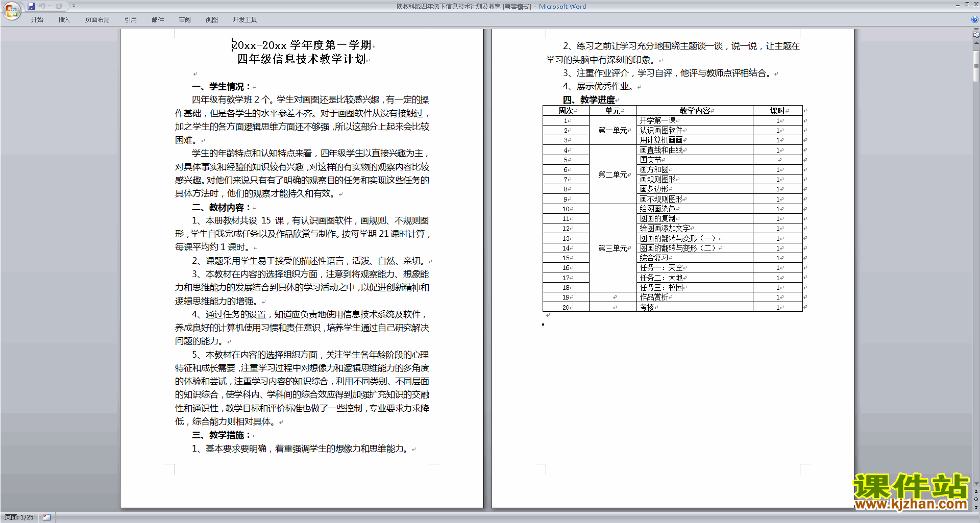Jump to previous page with double-up arrows
The image size is (980, 523).
976,491
